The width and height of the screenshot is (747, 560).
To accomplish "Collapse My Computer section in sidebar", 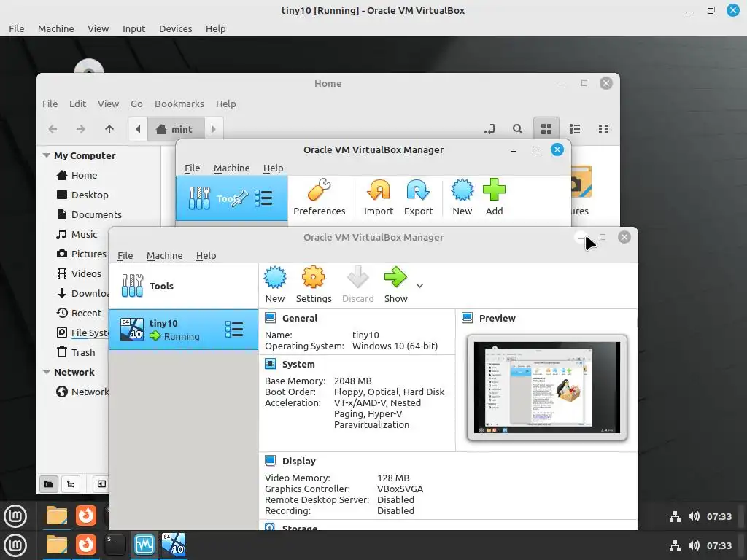I will [x=46, y=156].
